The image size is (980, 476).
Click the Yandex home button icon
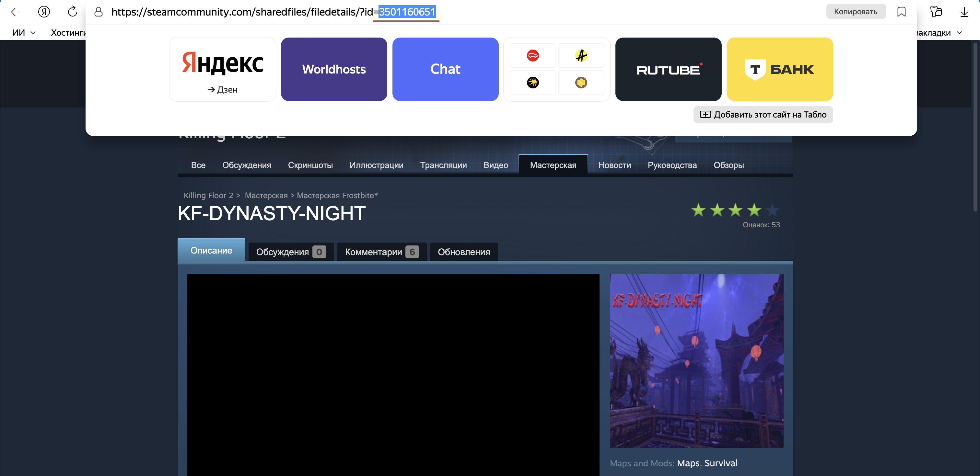pos(44,12)
